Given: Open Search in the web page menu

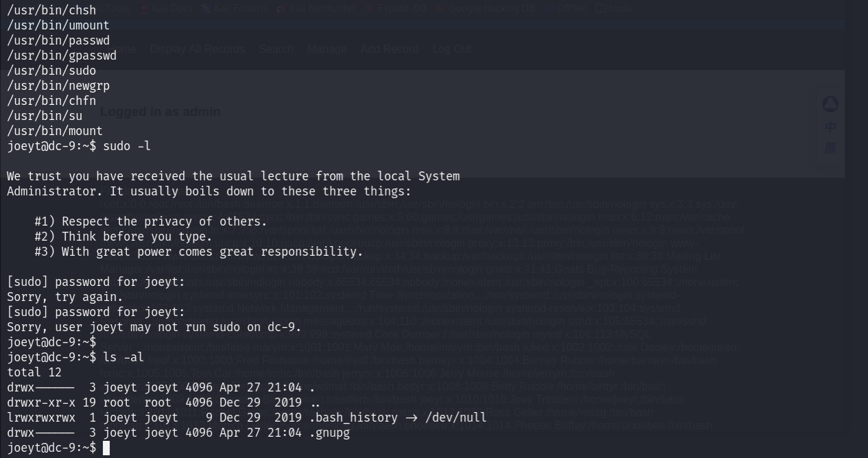Looking at the screenshot, I should (276, 49).
